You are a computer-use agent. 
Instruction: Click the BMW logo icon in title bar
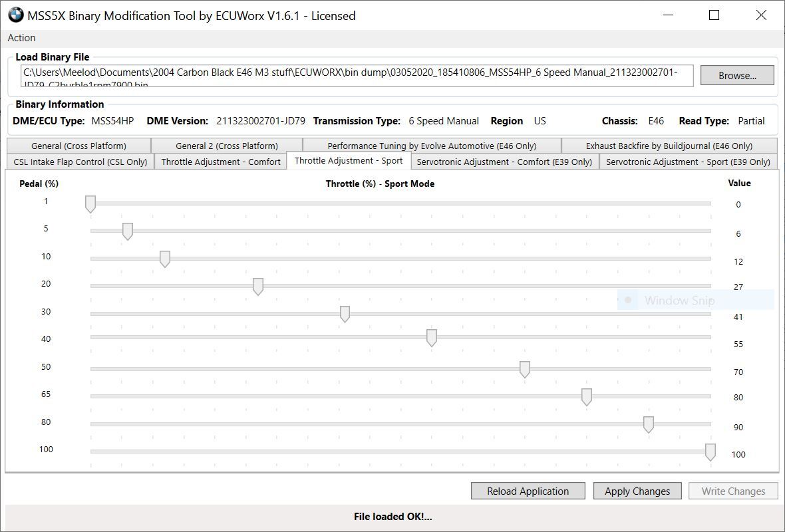click(15, 15)
